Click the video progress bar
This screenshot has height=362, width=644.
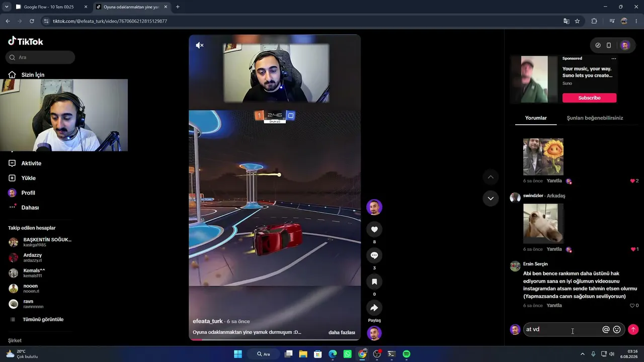[x=275, y=339]
